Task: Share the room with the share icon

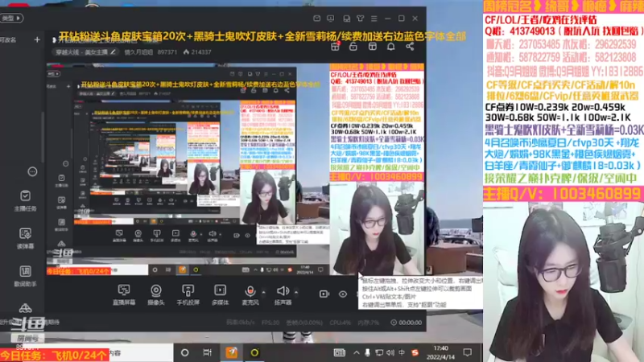Action: (x=410, y=47)
